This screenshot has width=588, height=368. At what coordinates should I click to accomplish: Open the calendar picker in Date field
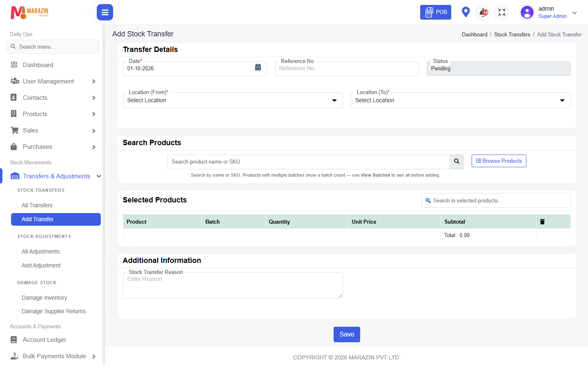[258, 67]
